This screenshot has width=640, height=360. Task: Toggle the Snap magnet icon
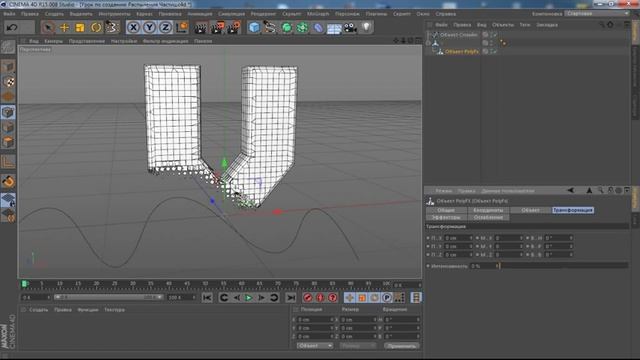(8, 181)
